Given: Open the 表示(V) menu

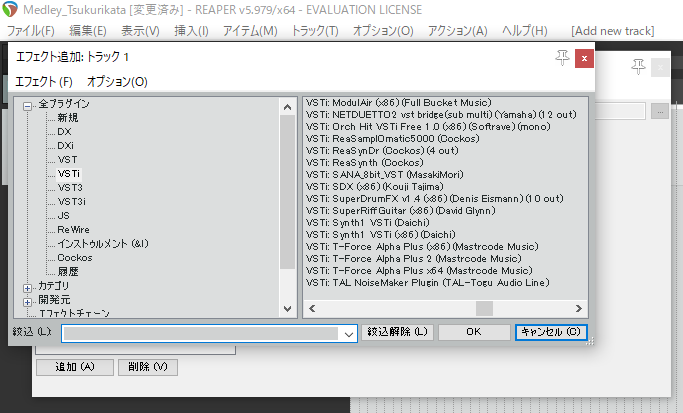Looking at the screenshot, I should [140, 31].
